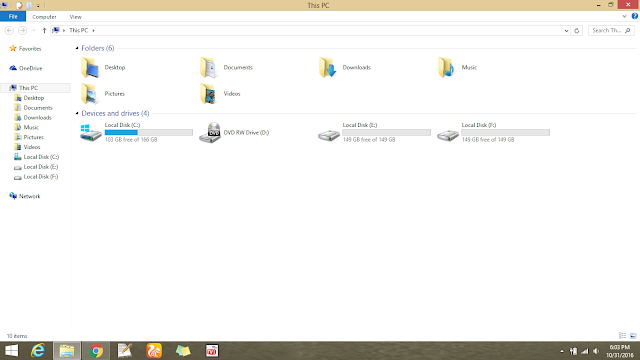Viewport: 640px width, 360px height.
Task: Select Local Disk (C:) in navigation pane
Action: [37, 157]
